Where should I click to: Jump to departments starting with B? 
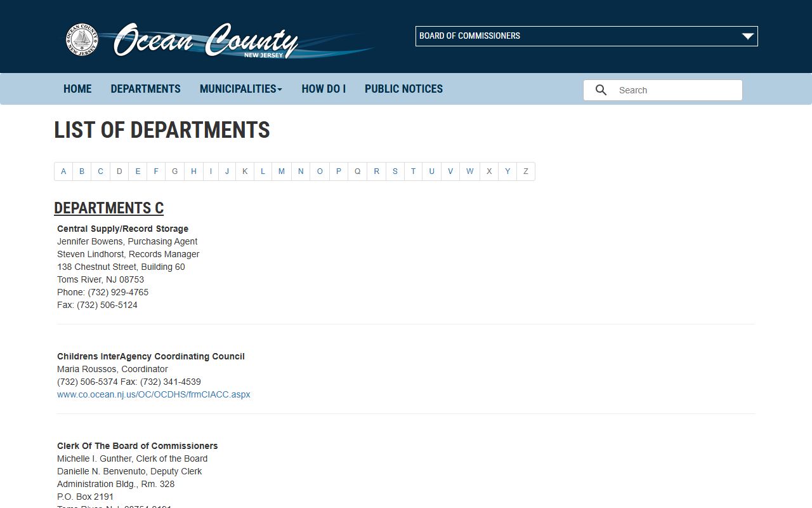pos(82,171)
